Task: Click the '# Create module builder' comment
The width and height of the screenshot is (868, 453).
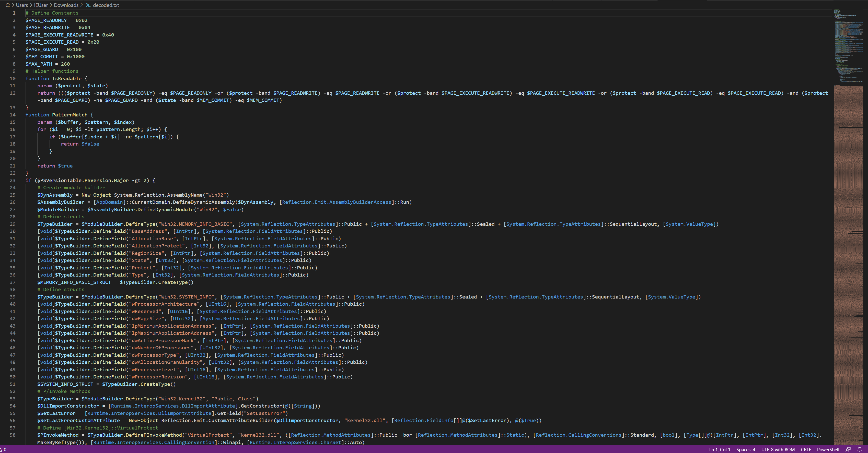Action: tap(71, 188)
